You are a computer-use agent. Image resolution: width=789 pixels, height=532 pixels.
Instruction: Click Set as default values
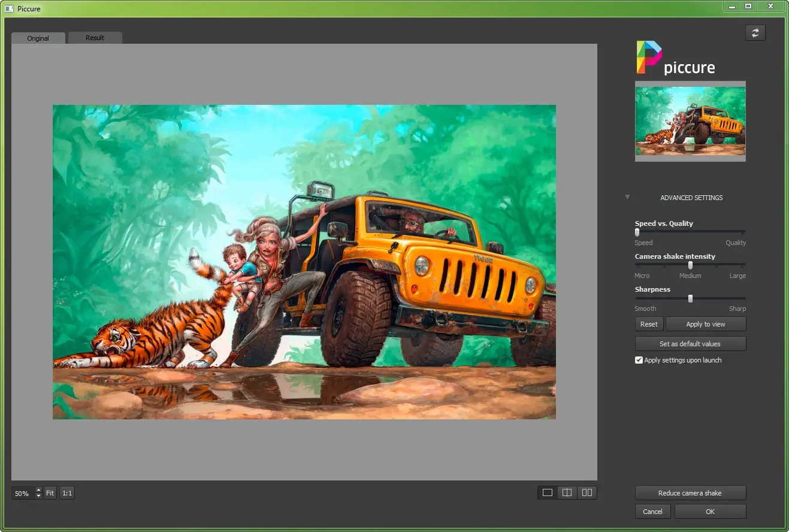[690, 343]
